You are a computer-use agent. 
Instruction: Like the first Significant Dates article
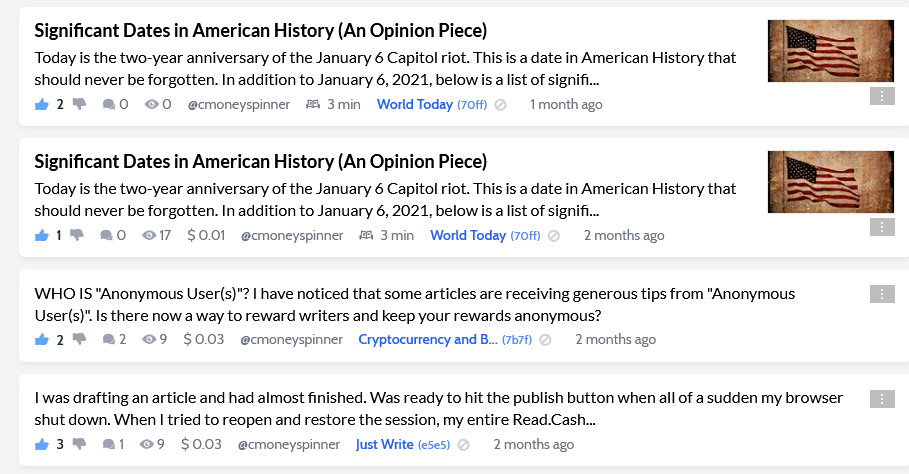(42, 104)
